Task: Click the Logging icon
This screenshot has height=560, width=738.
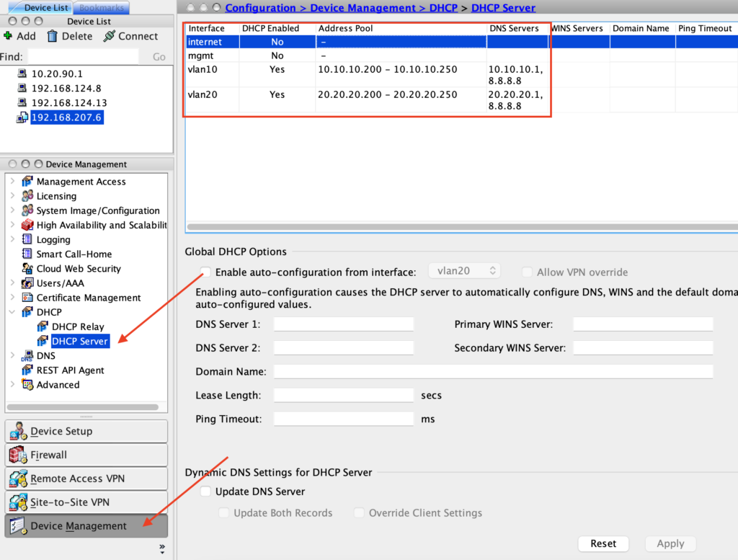Action: tap(27, 239)
